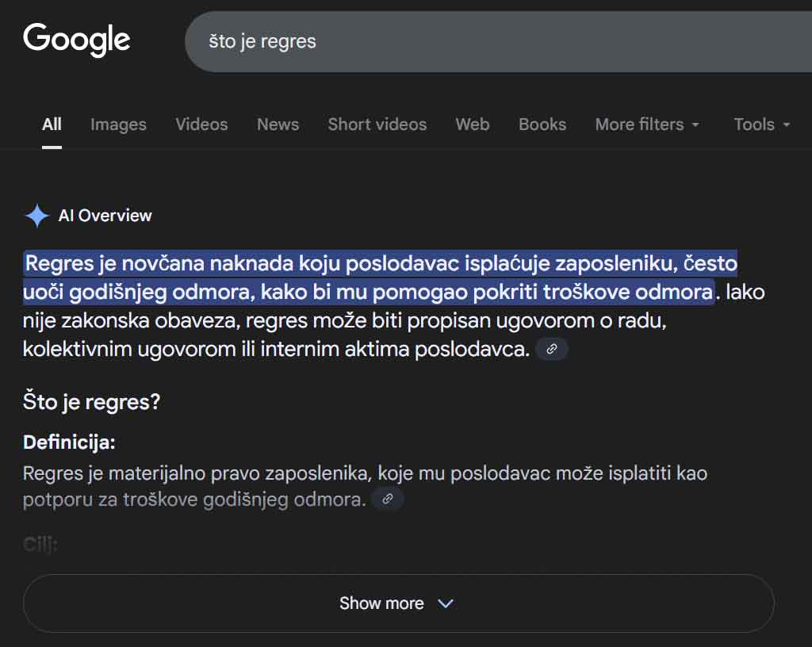Open source link icon after Definicija text

[x=388, y=499]
